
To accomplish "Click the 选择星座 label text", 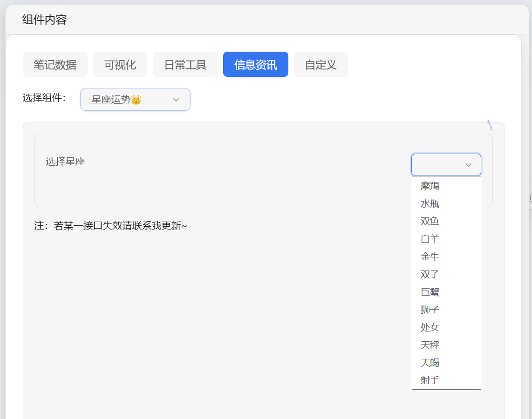I will click(x=66, y=162).
